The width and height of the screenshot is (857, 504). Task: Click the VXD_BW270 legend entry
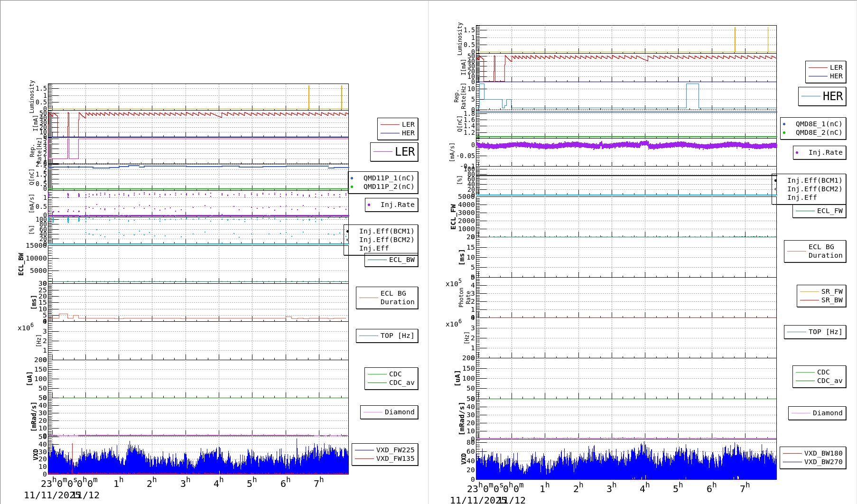pos(823,462)
